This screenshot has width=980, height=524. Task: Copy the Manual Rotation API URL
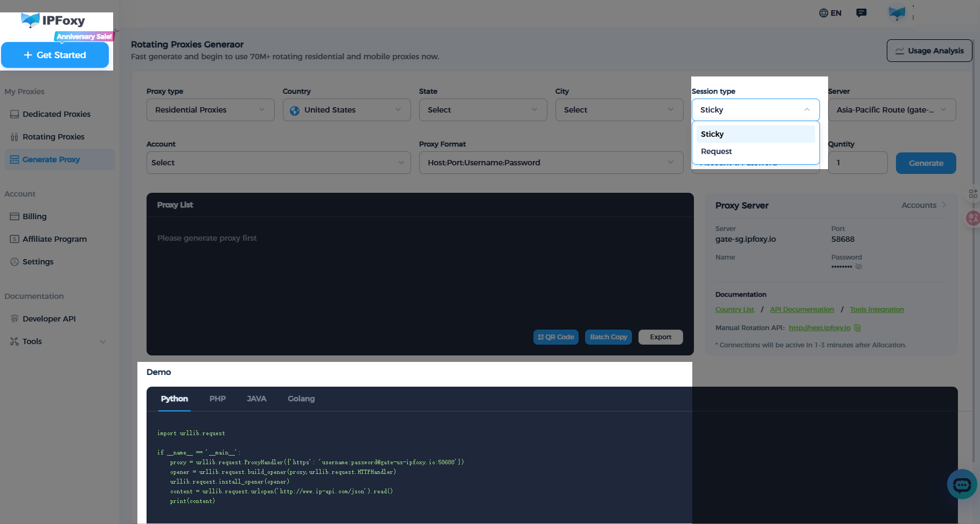point(858,328)
